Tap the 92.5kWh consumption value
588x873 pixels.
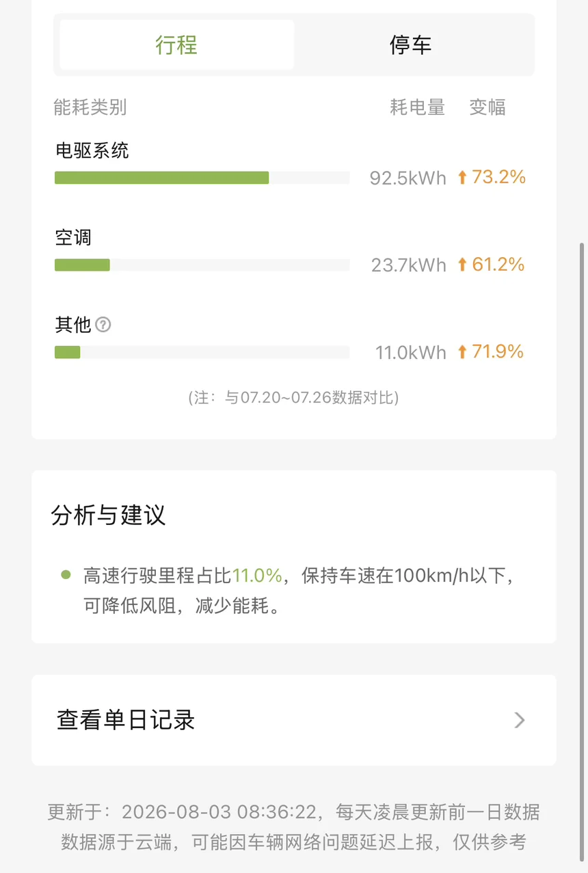pyautogui.click(x=408, y=178)
